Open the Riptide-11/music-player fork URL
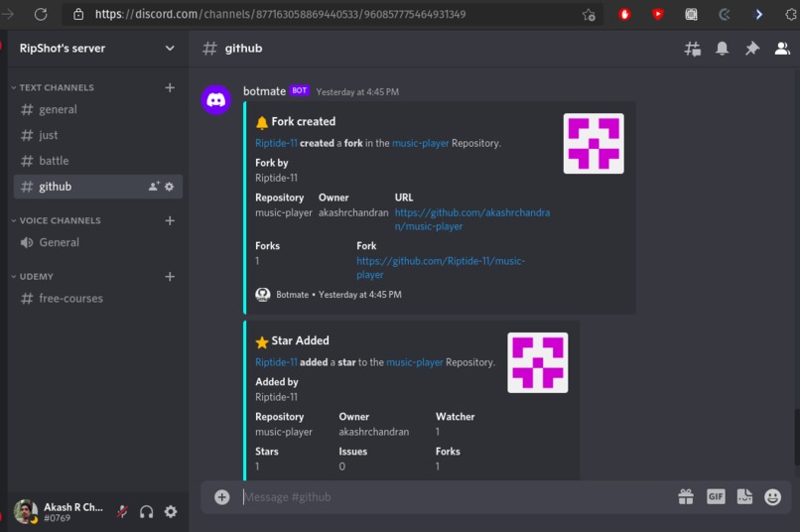The height and width of the screenshot is (532, 800). click(441, 268)
